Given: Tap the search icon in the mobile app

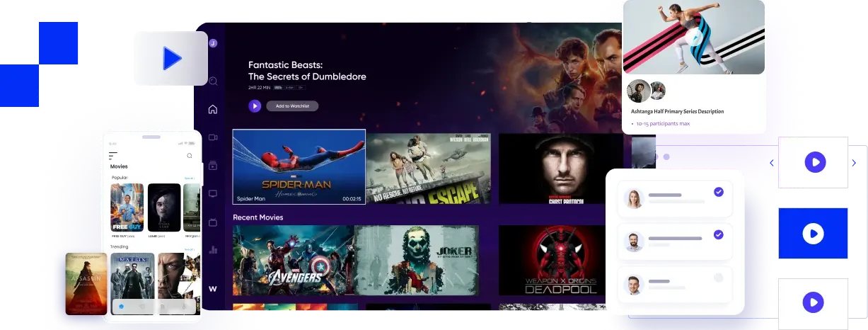Looking at the screenshot, I should click(x=190, y=156).
